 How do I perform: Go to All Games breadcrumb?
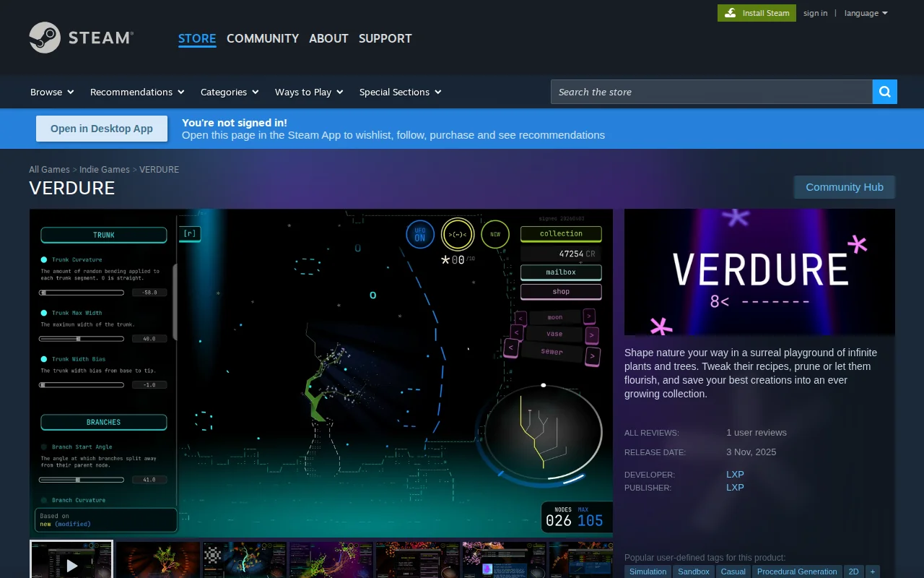click(49, 170)
